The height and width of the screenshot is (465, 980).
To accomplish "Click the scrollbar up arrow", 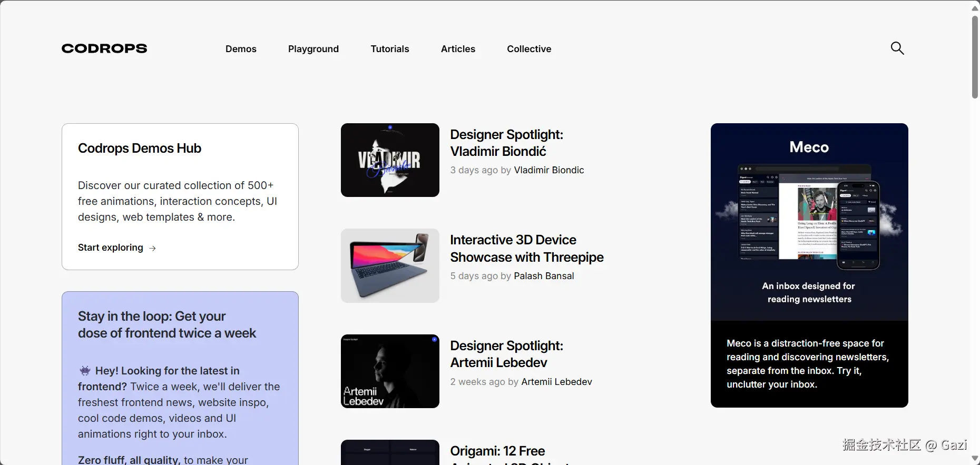I will 975,8.
